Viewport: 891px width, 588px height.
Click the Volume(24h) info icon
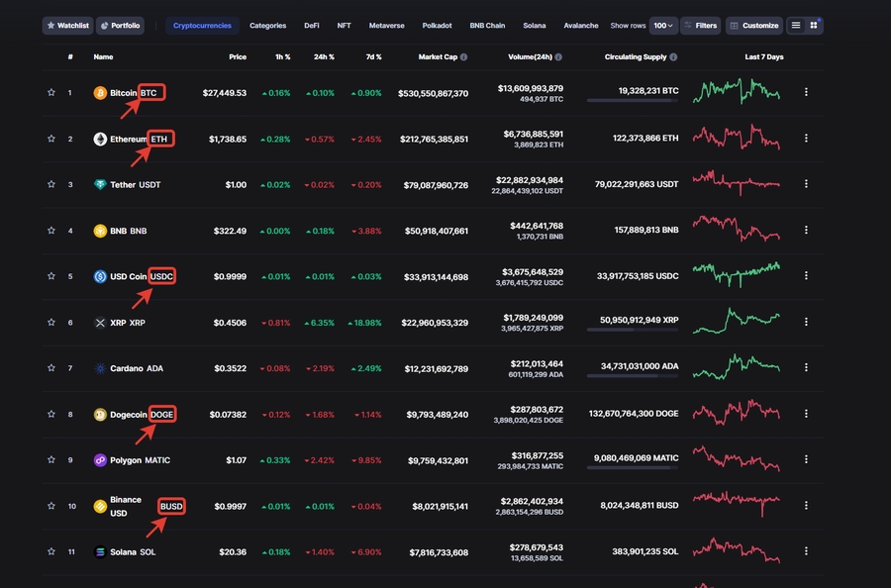(558, 57)
